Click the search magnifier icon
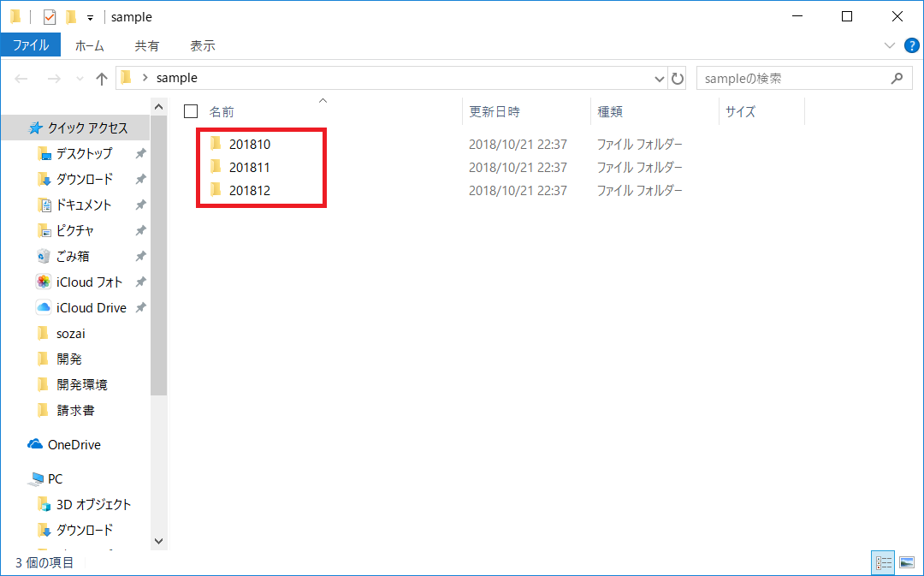Viewport: 924px width, 576px height. coord(896,78)
